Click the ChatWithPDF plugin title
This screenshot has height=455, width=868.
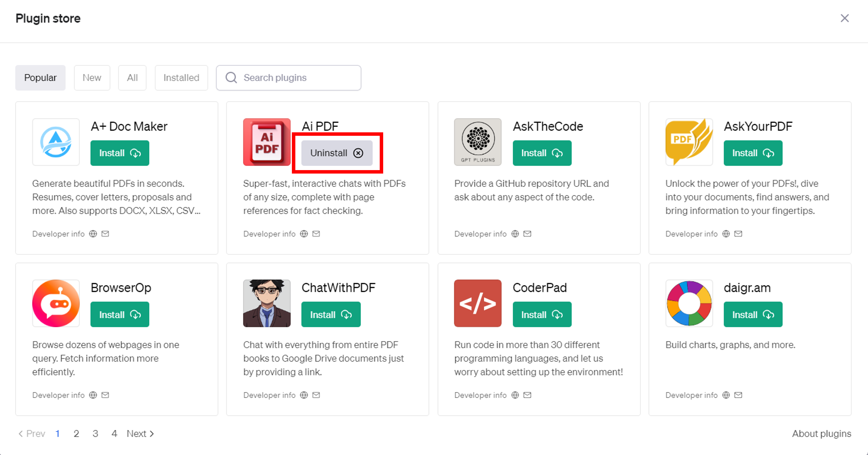coord(338,288)
